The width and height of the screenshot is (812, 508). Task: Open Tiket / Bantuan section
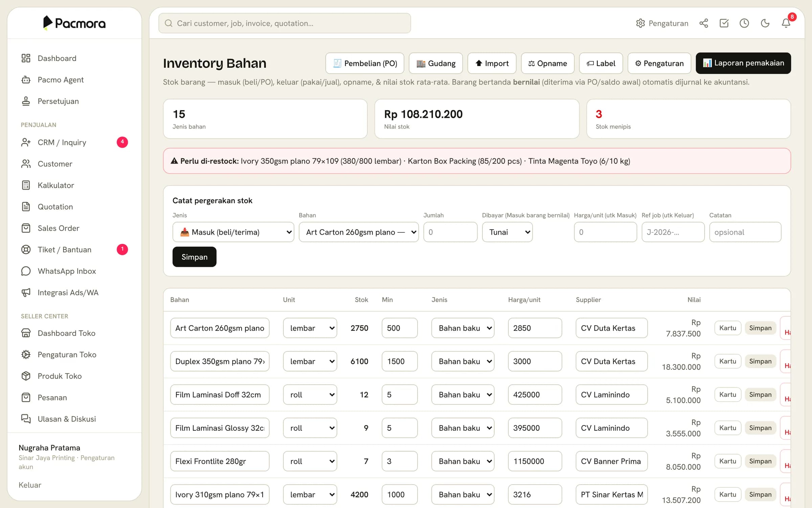(x=74, y=250)
